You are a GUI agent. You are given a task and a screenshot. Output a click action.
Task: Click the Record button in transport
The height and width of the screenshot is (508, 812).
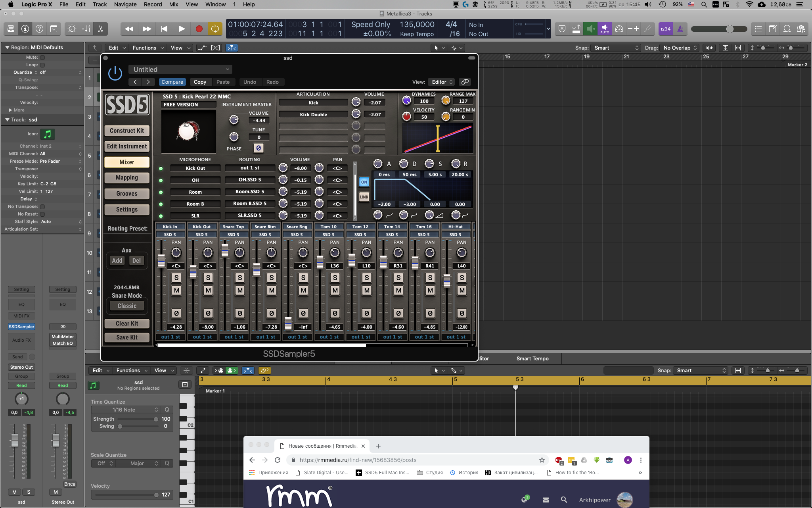[199, 29]
